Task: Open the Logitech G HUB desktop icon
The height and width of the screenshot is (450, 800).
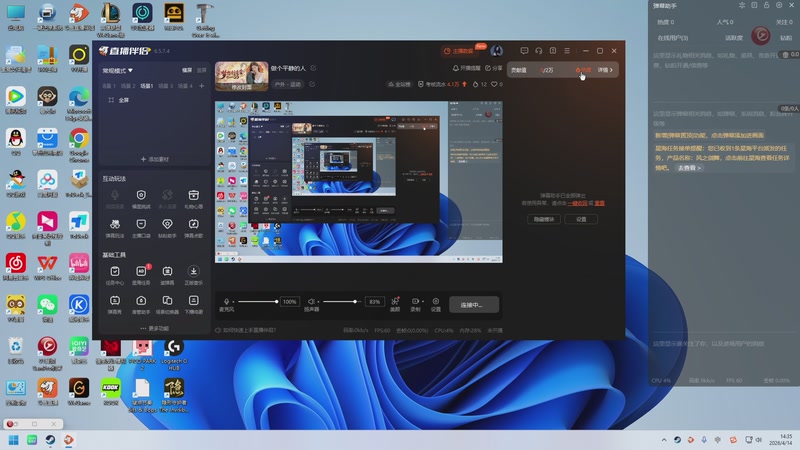Action: pyautogui.click(x=173, y=355)
